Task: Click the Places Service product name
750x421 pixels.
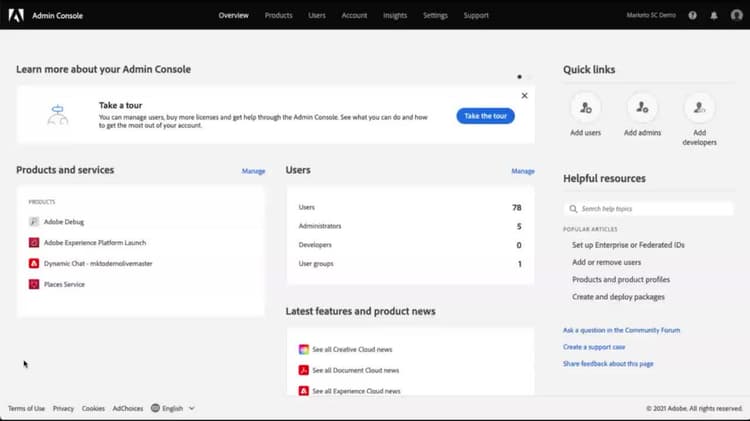Action: (x=65, y=284)
